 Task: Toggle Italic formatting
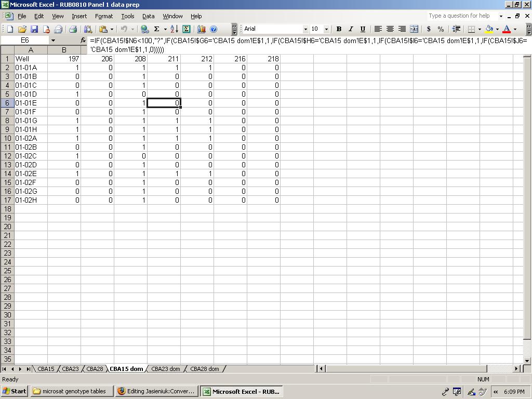[x=351, y=29]
